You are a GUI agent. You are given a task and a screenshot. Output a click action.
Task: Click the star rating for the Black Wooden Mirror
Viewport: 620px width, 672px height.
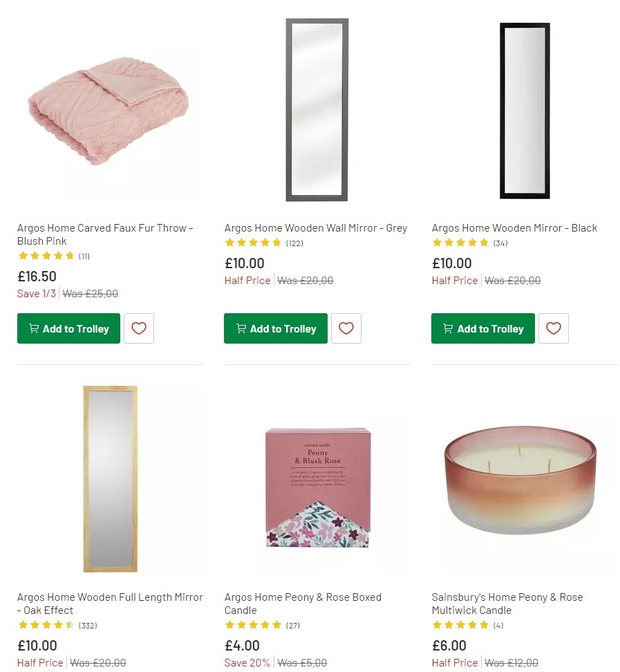pyautogui.click(x=461, y=243)
